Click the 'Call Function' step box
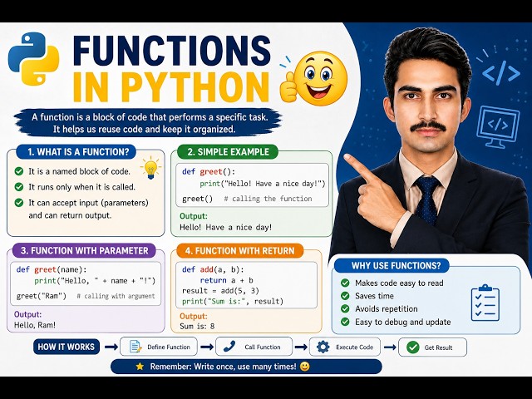532x399 pixels. [254, 347]
